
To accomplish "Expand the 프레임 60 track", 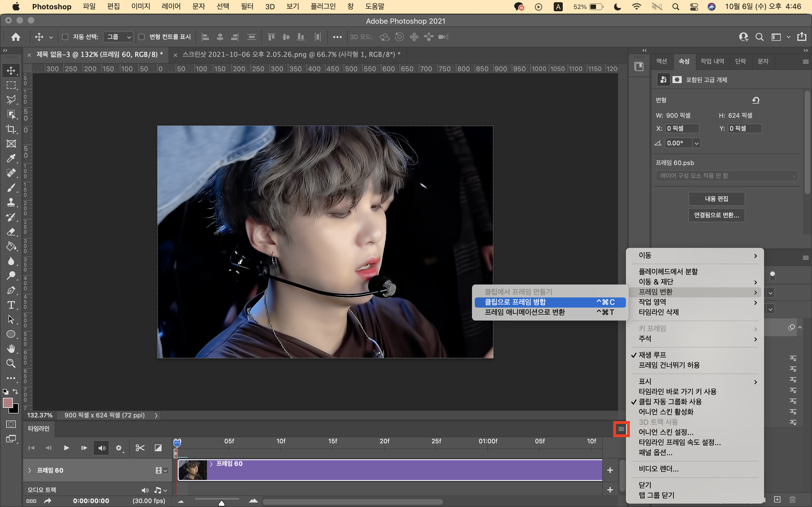I will (x=30, y=470).
